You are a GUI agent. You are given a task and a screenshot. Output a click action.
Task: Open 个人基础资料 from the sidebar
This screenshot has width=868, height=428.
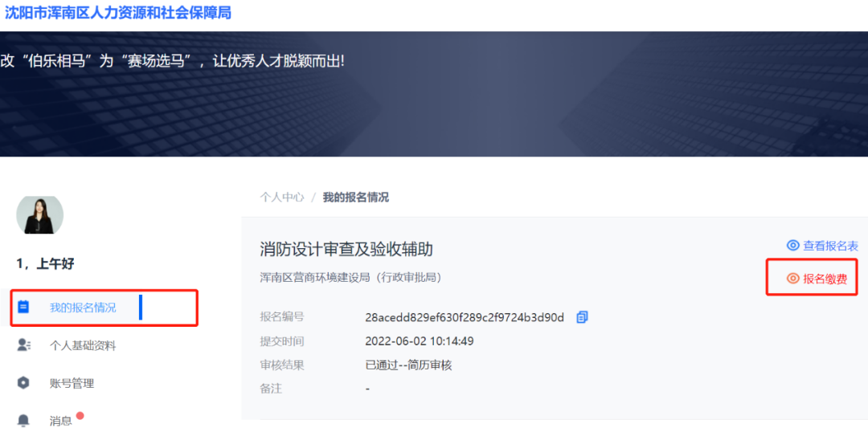tap(83, 345)
